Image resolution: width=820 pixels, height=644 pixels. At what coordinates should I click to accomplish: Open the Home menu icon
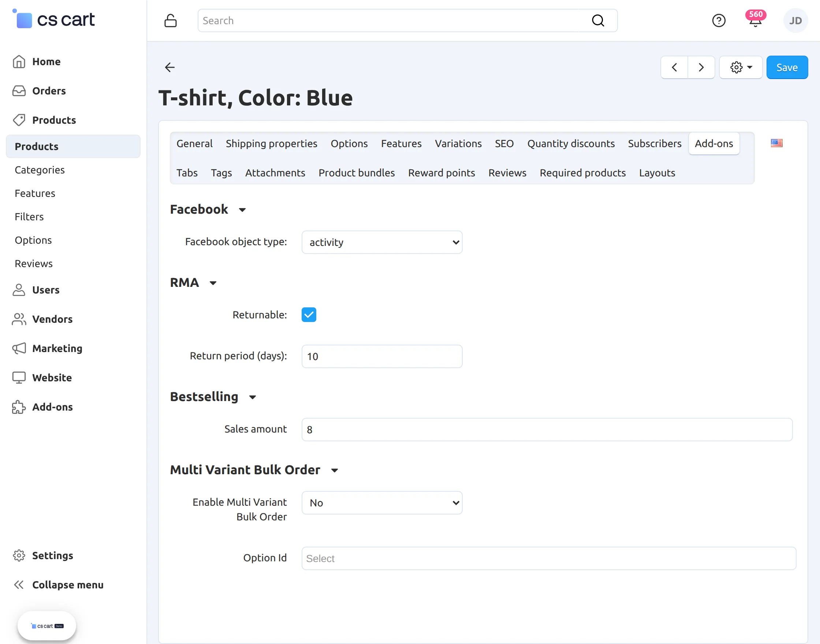pyautogui.click(x=19, y=61)
